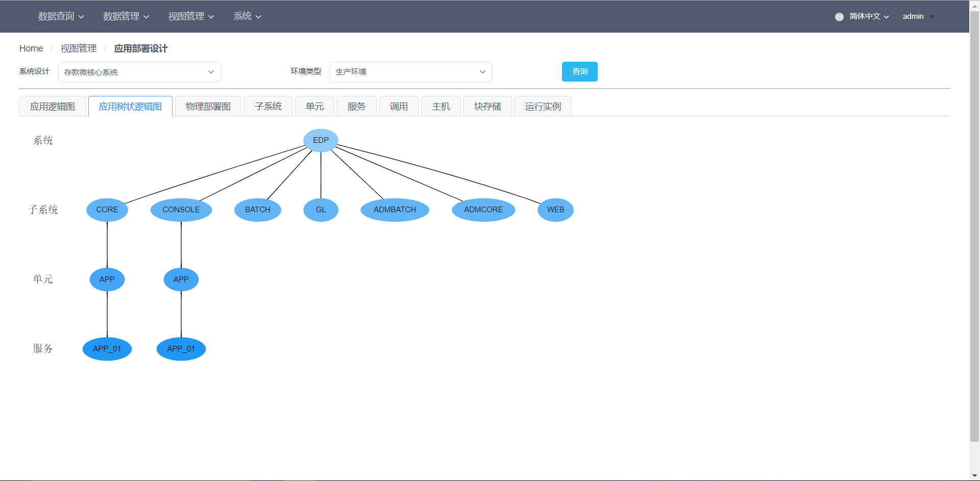Click the GL subsystem node
Image resolution: width=980 pixels, height=481 pixels.
[x=321, y=210]
